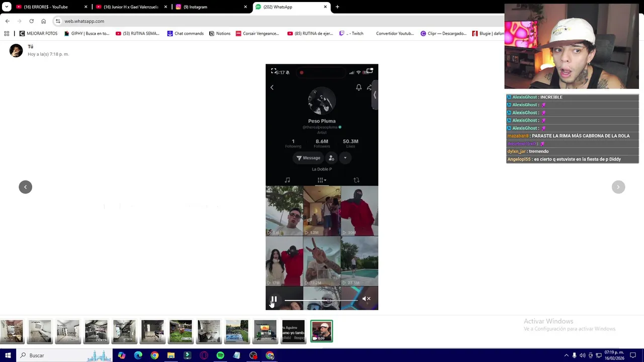The height and width of the screenshot is (362, 644).
Task: Reload the WhatsApp page
Action: coord(31,21)
